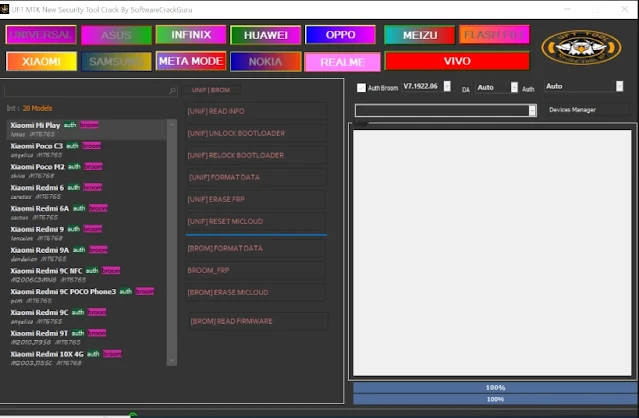The height and width of the screenshot is (418, 639).
Task: Select the Xiaomi Redmi 9C angelica model
Action: (x=86, y=316)
